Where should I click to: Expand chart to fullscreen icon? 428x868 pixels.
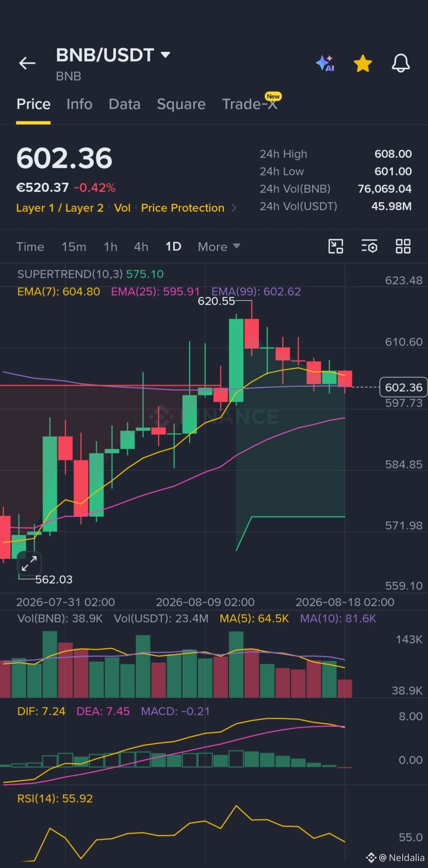[x=29, y=563]
